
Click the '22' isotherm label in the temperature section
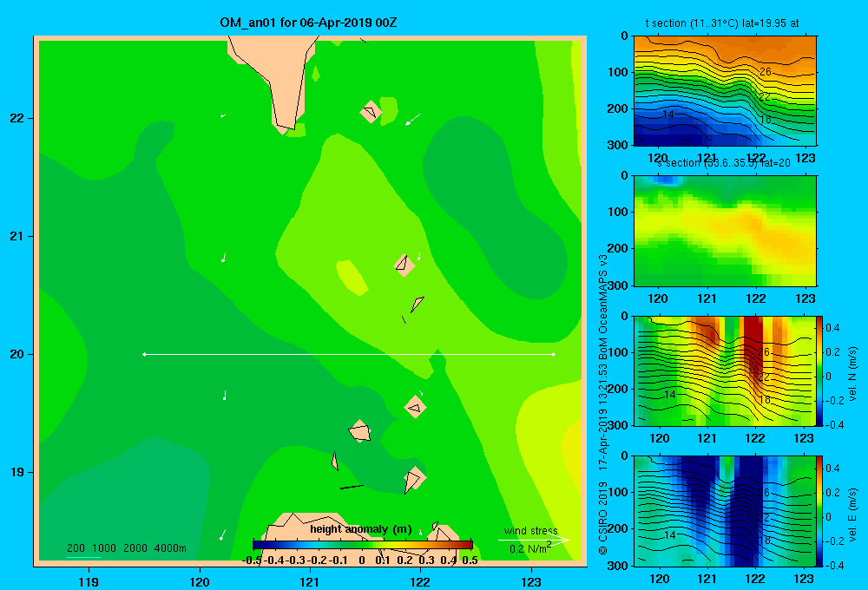pos(765,96)
